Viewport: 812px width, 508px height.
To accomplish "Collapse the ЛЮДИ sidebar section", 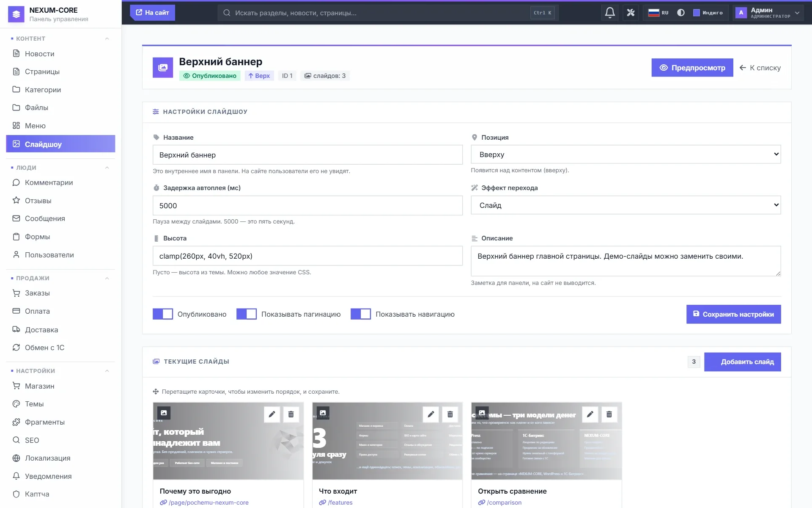I will (x=107, y=168).
